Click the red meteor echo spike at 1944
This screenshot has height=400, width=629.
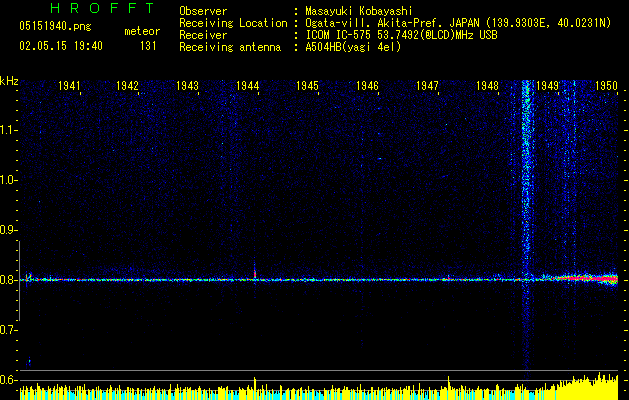(255, 274)
